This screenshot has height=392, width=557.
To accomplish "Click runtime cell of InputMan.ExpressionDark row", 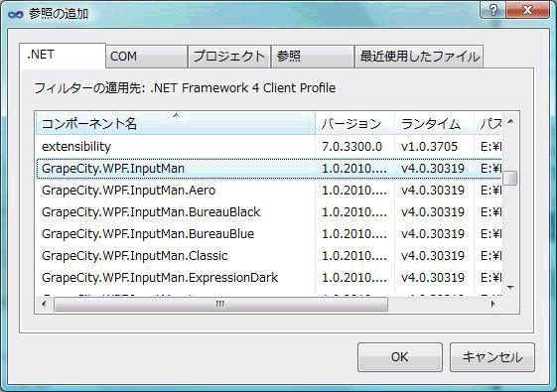I will 433,278.
